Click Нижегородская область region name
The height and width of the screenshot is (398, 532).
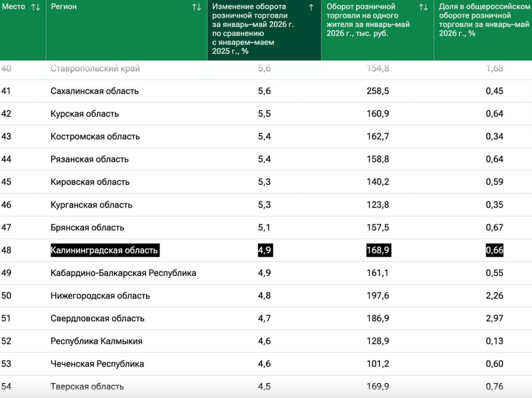click(100, 295)
